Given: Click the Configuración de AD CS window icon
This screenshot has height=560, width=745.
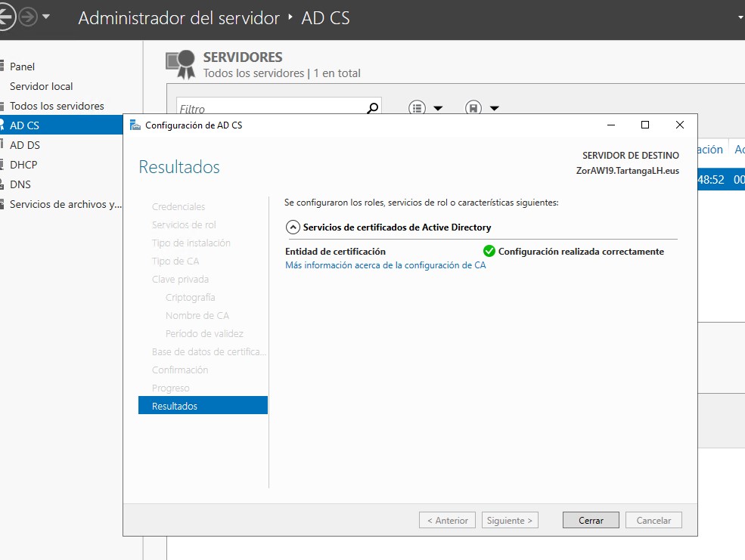Looking at the screenshot, I should tap(135, 125).
